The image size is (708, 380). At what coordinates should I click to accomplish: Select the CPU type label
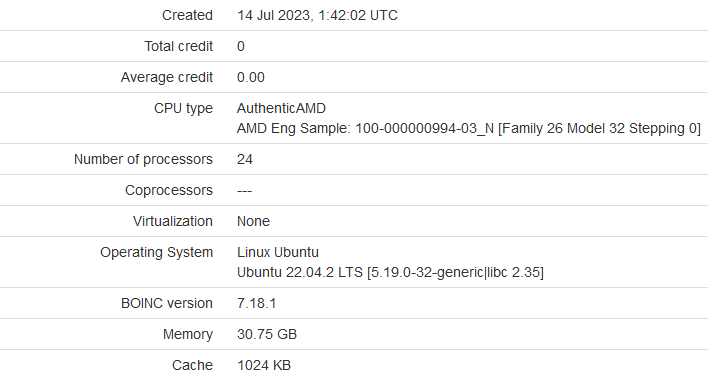tap(183, 108)
